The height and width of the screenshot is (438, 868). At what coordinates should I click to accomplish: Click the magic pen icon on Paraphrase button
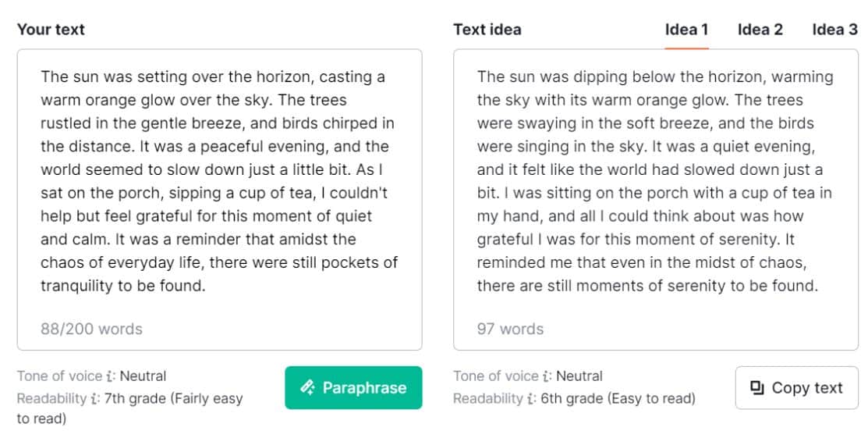point(307,388)
